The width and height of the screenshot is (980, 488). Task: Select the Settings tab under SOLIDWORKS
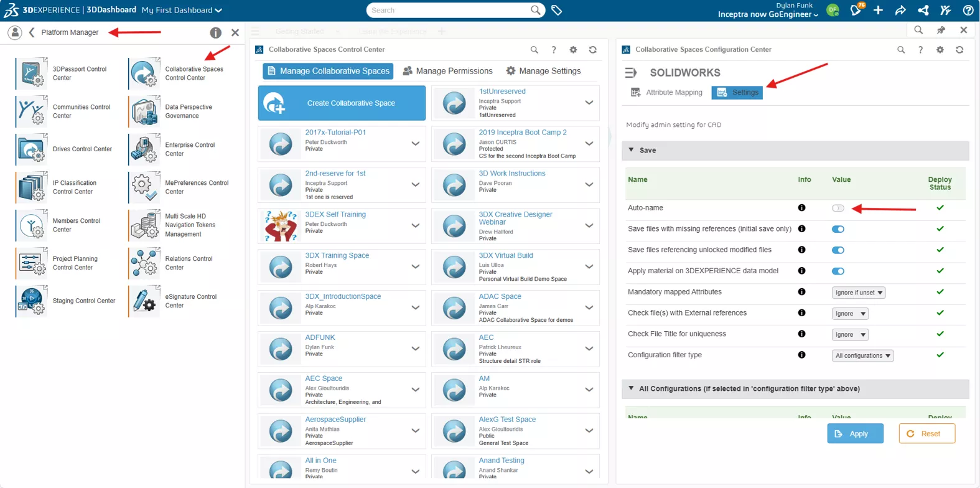pyautogui.click(x=737, y=92)
